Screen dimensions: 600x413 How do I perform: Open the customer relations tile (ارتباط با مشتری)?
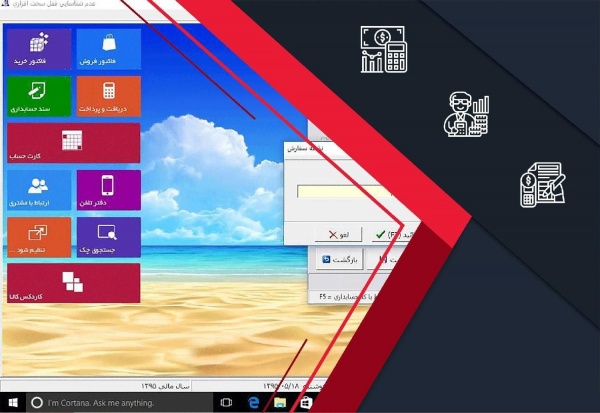click(x=39, y=190)
